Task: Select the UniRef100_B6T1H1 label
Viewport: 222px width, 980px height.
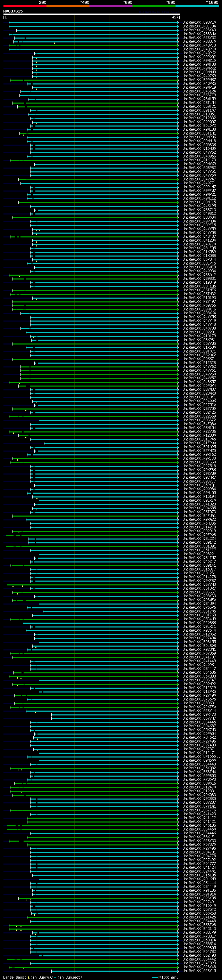Action: pyautogui.click(x=199, y=133)
